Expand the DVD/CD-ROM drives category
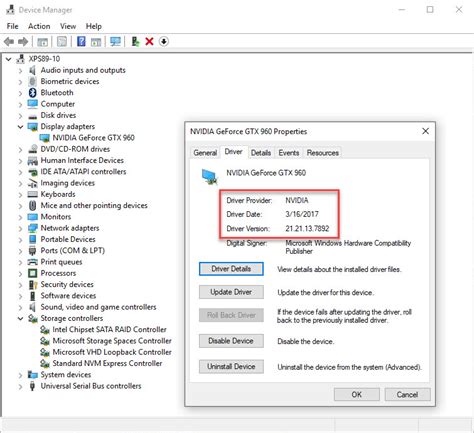 coord(20,149)
